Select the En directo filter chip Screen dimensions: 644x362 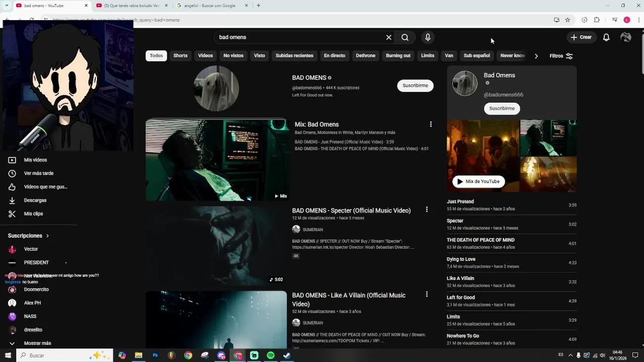coord(335,56)
